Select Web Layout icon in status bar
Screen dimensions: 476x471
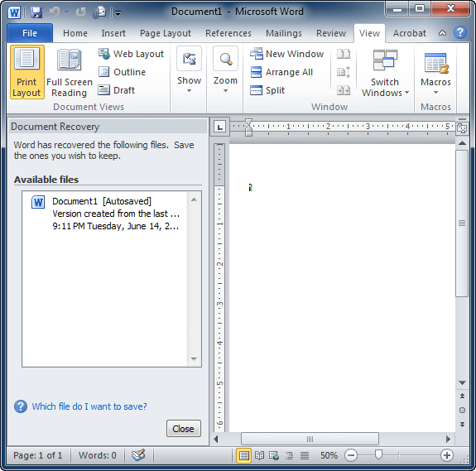pos(274,455)
